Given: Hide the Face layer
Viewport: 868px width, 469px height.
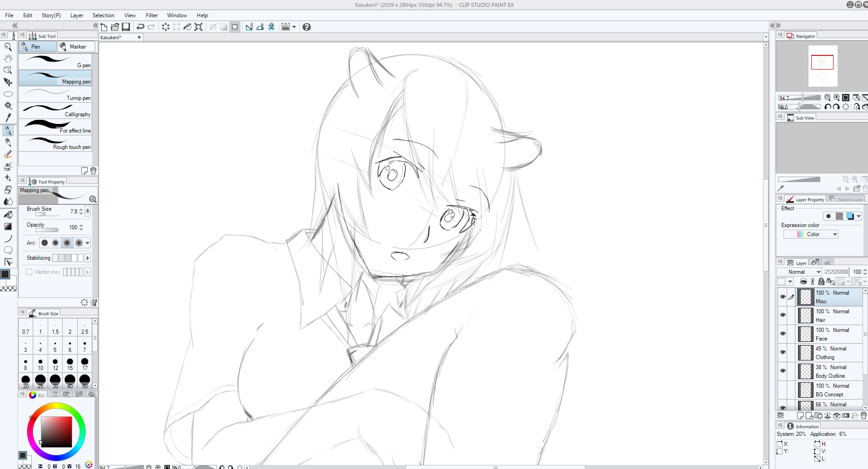Looking at the screenshot, I should point(783,334).
